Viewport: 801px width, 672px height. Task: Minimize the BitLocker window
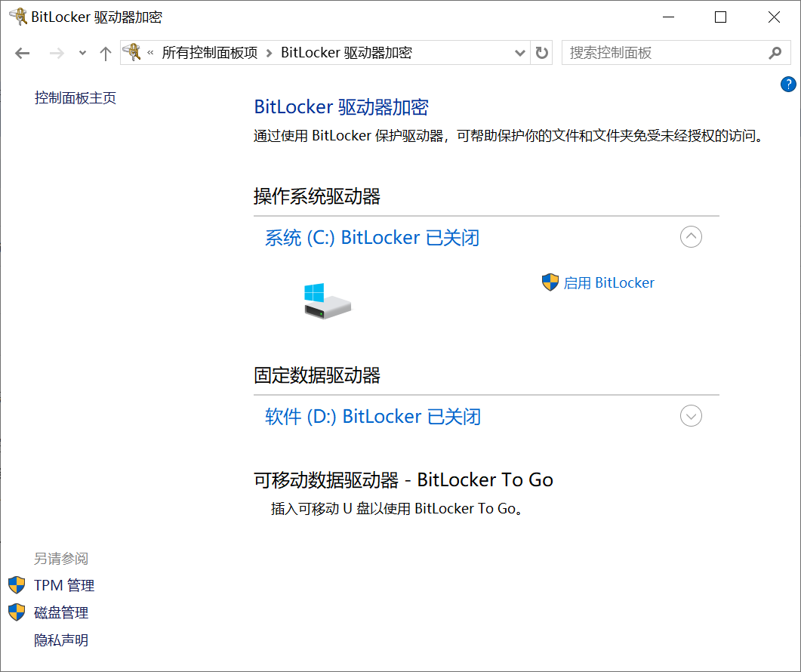(668, 17)
